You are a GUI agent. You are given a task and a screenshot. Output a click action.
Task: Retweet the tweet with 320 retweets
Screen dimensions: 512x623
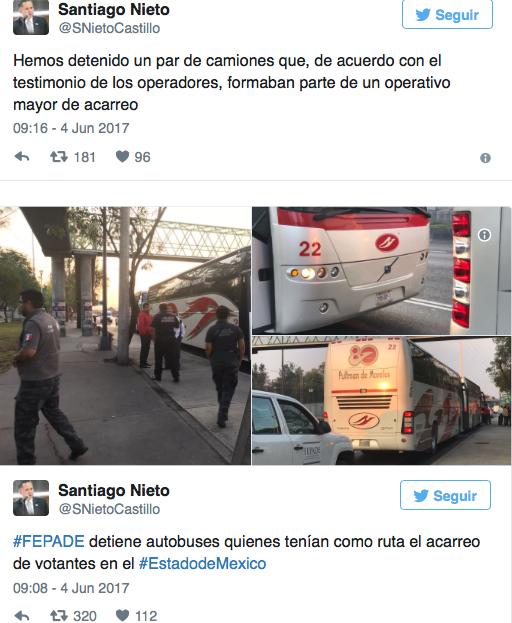(58, 616)
